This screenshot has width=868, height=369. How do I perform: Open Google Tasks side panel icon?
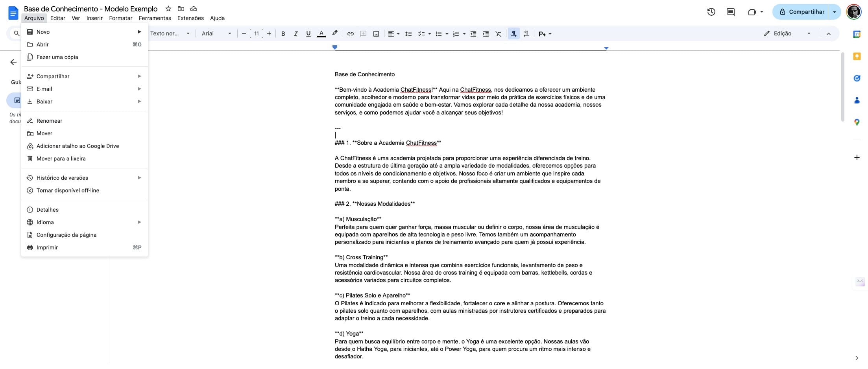857,78
